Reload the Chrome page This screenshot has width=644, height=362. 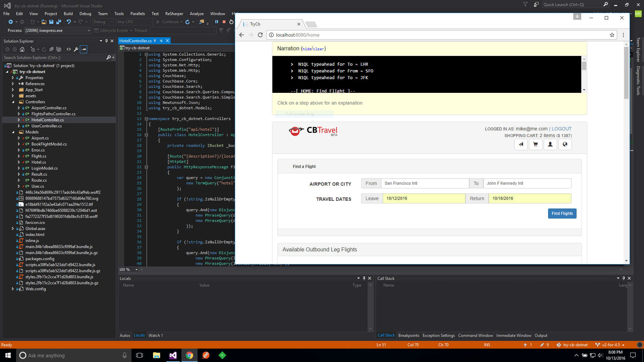point(260,35)
